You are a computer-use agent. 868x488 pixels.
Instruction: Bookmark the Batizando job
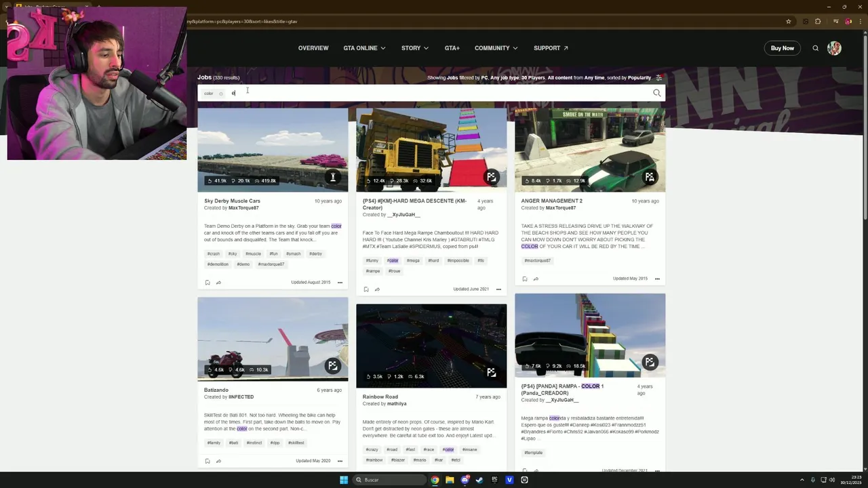[208, 461]
